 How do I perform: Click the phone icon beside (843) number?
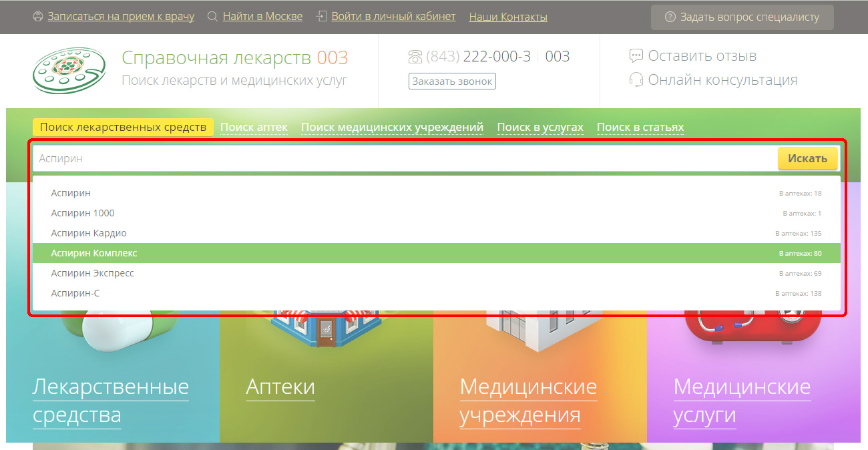click(415, 57)
